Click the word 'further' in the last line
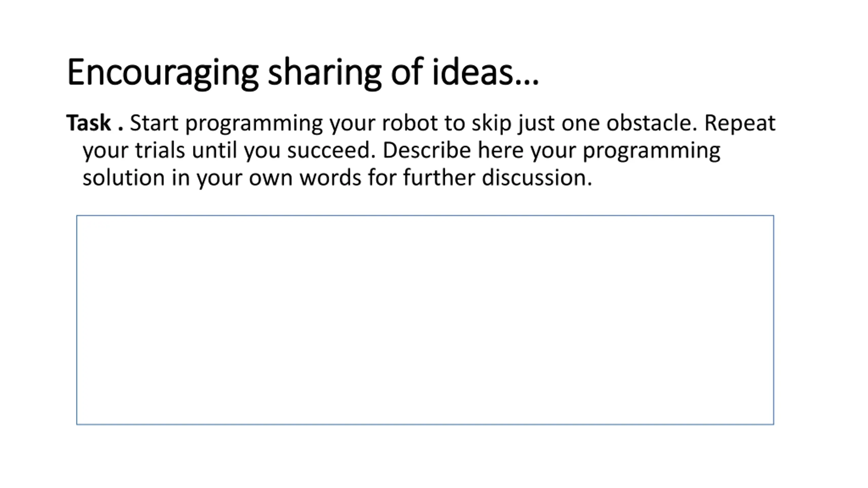The height and width of the screenshot is (488, 868). [439, 177]
